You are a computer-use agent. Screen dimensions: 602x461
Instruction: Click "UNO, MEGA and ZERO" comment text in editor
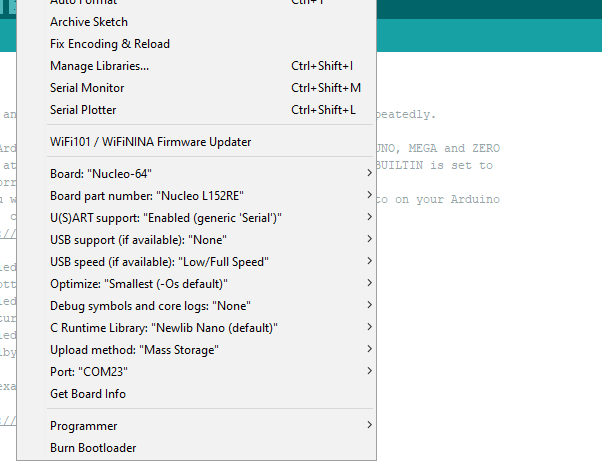pos(438,148)
